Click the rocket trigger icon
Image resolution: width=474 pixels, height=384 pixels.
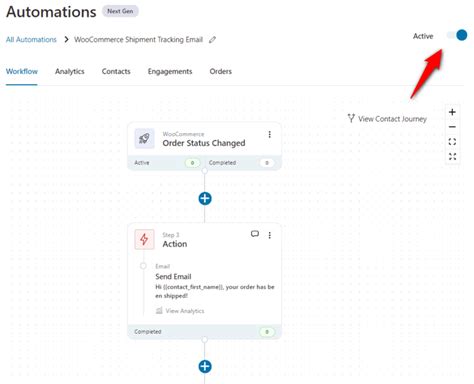144,138
